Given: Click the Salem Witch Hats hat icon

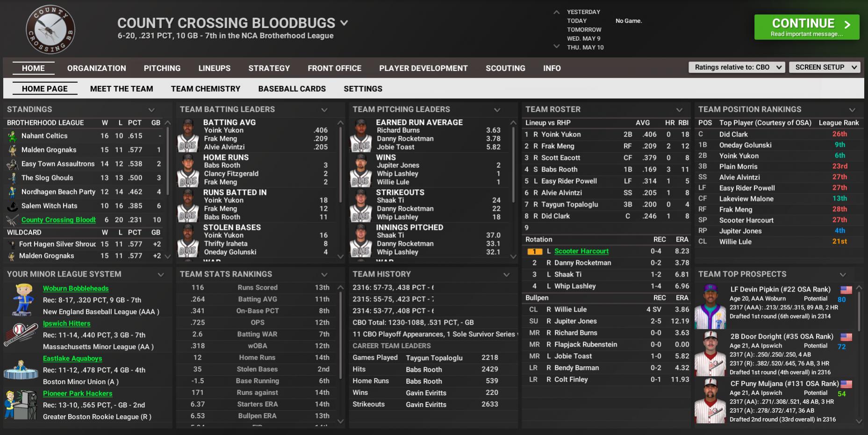Looking at the screenshot, I should click(x=13, y=206).
